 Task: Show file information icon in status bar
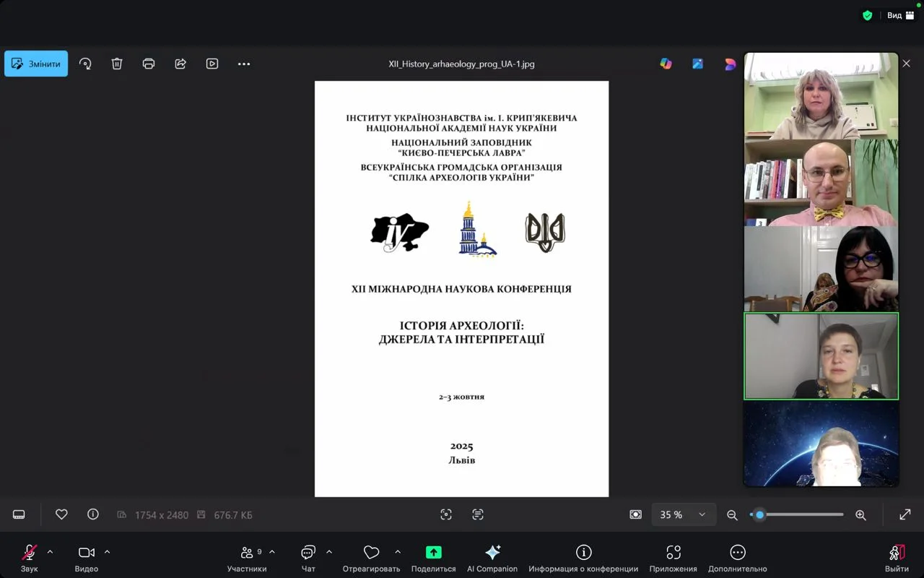[93, 514]
